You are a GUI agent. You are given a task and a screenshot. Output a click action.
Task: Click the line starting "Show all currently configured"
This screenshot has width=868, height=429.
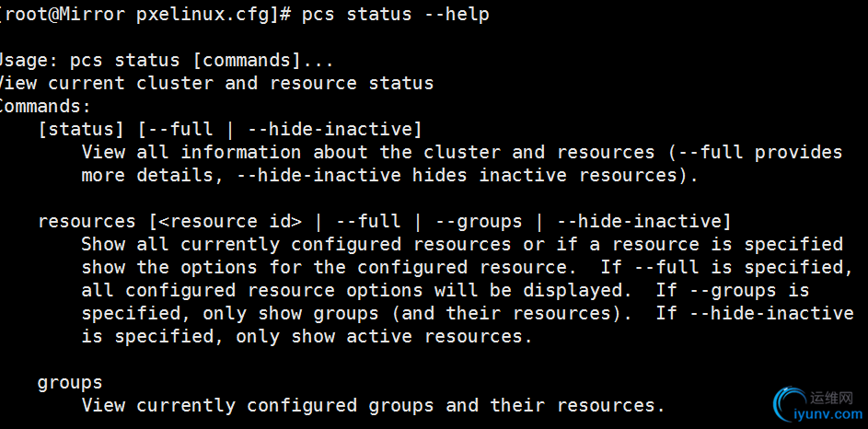pyautogui.click(x=462, y=244)
